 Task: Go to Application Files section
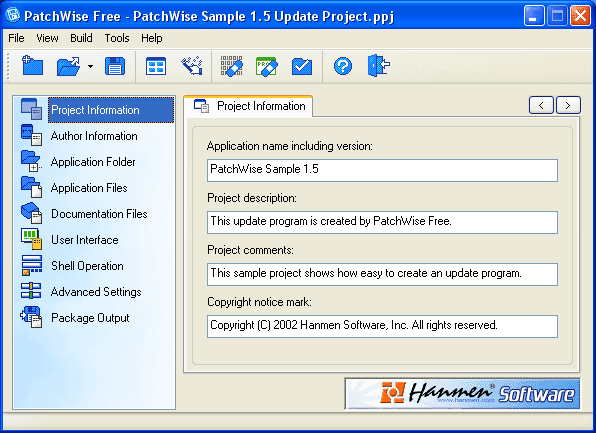(x=89, y=188)
